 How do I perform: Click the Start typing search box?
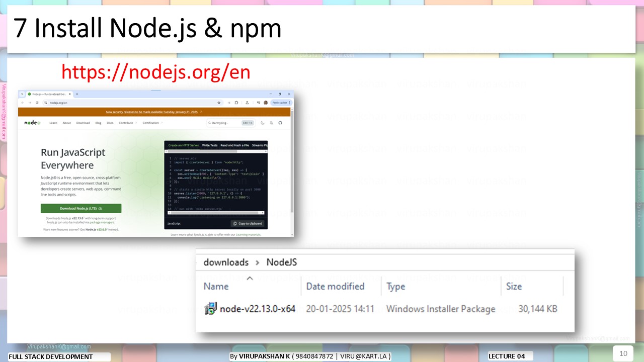tap(231, 123)
